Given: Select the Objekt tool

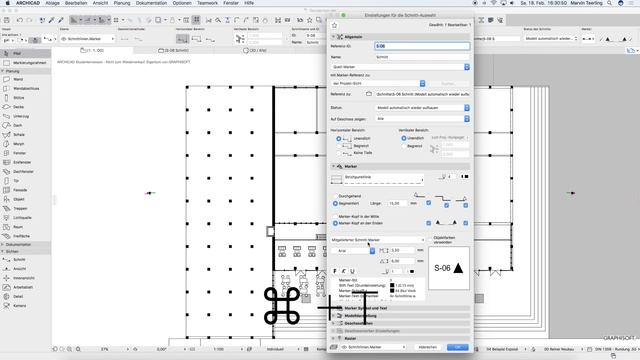Looking at the screenshot, I should pyautogui.click(x=25, y=199).
